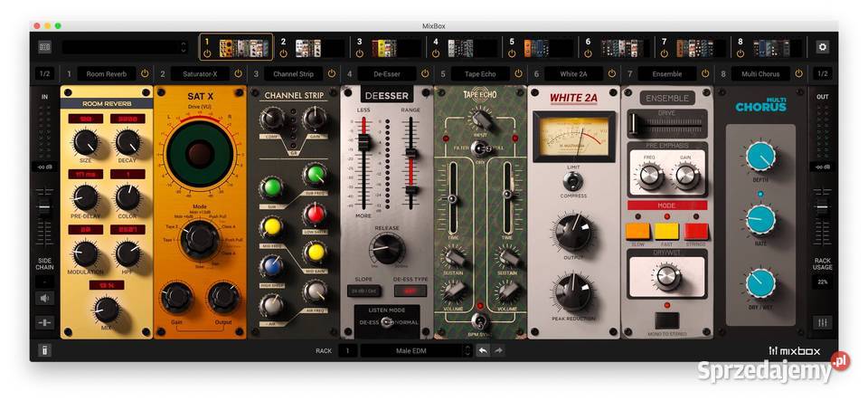Click the gain-fader icon below the speaker
The height and width of the screenshot is (401, 868).
[44, 322]
